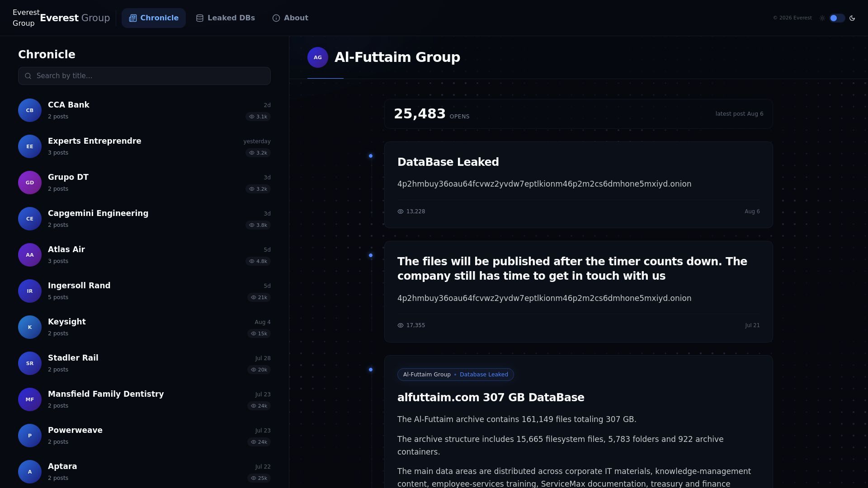The height and width of the screenshot is (488, 868).
Task: Open the Chronicle tab
Action: click(154, 18)
